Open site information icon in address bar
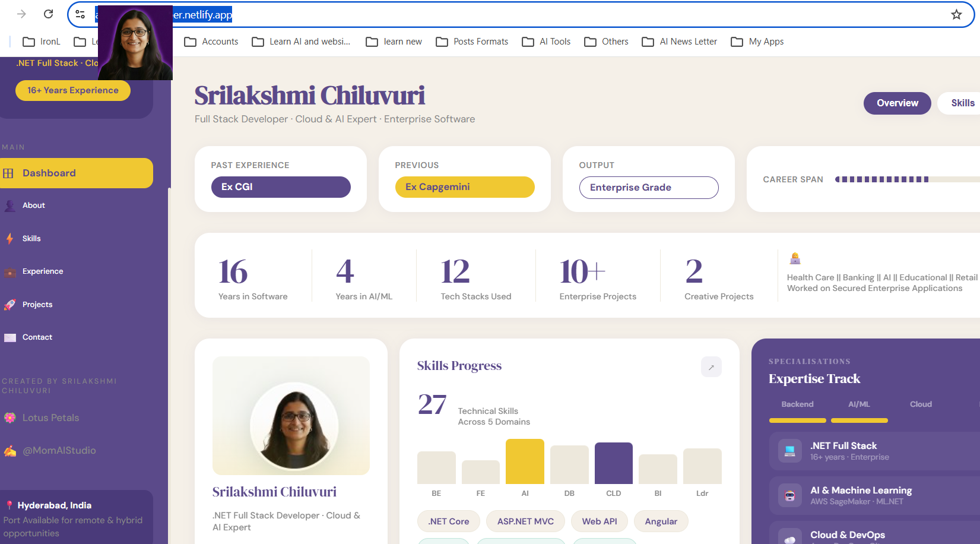Viewport: 980px width, 544px height. click(80, 14)
